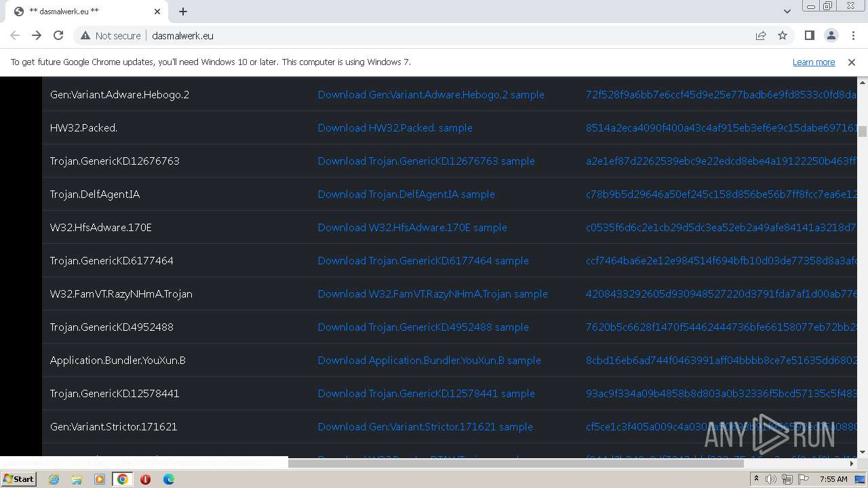Open hash link starting with 72f528f9a6bb7e6c

722,95
